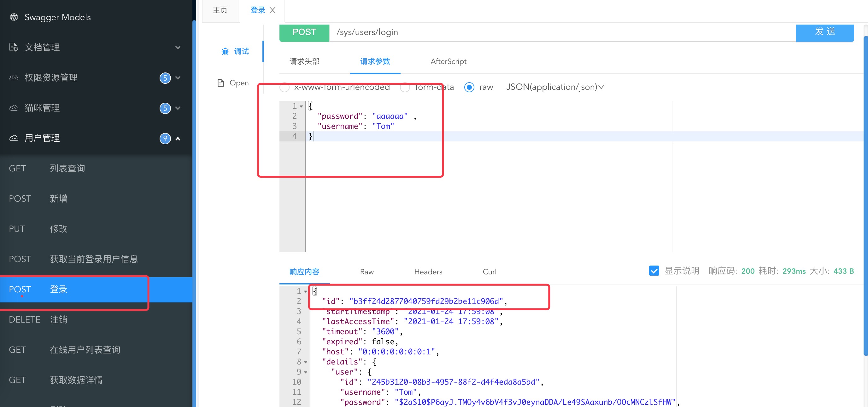
Task: Click the 调试 debug bug icon
Action: pos(225,52)
